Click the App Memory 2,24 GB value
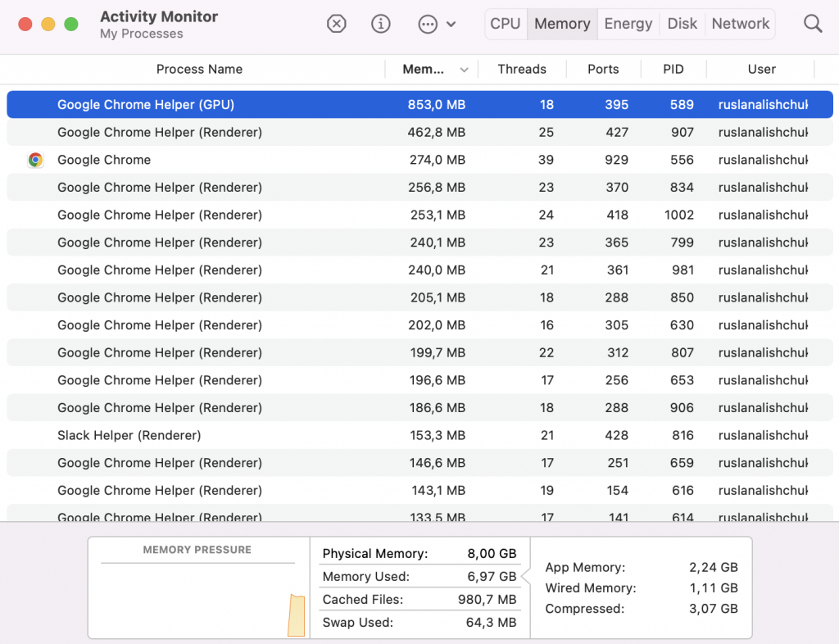 [714, 568]
